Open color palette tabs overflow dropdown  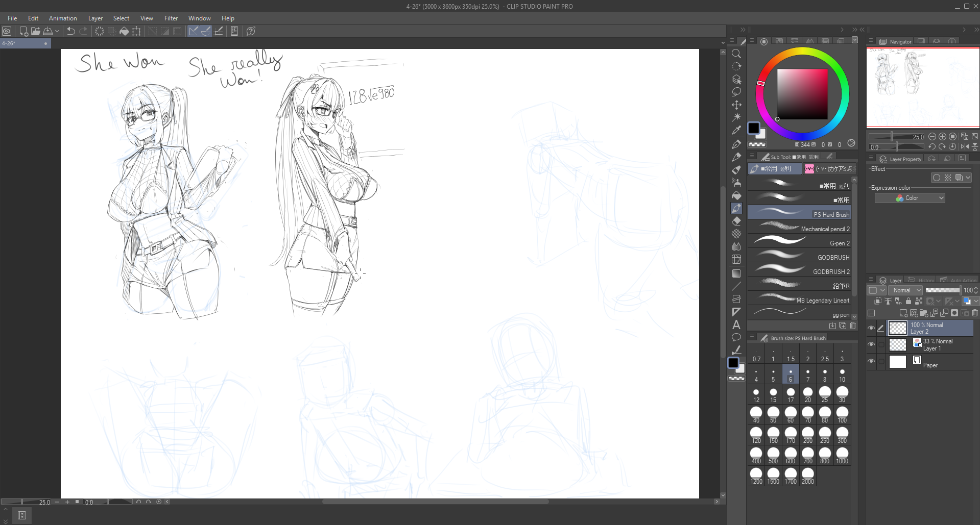[855, 40]
